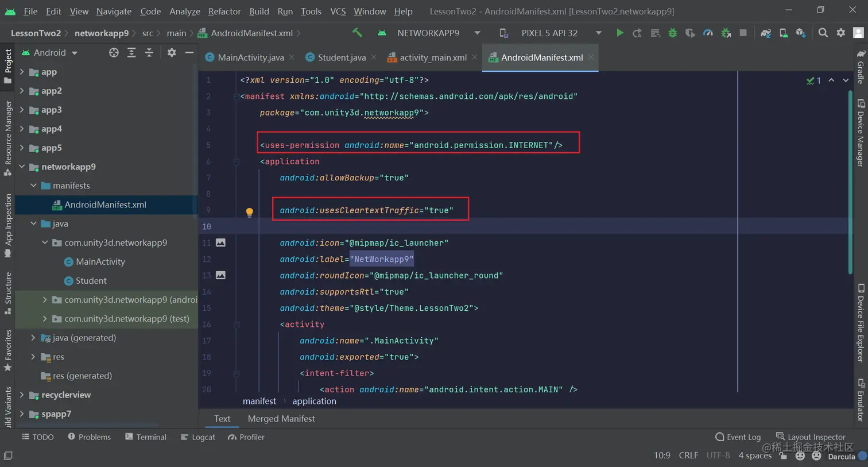Collapse the networkapp9 module
The image size is (868, 467).
point(22,167)
